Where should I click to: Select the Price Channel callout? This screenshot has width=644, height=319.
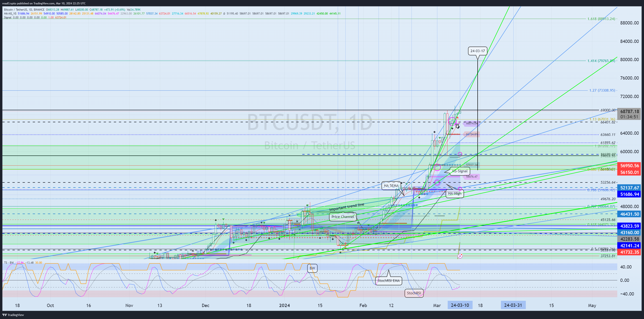point(343,217)
